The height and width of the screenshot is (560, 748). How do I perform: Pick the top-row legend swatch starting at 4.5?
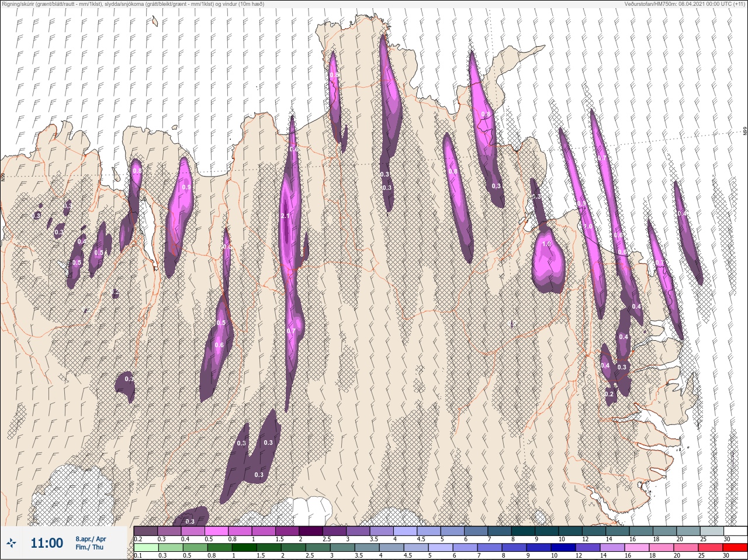429,531
